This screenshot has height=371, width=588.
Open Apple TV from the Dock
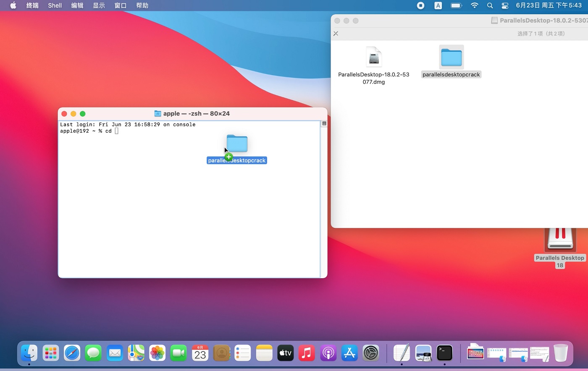[x=286, y=353]
